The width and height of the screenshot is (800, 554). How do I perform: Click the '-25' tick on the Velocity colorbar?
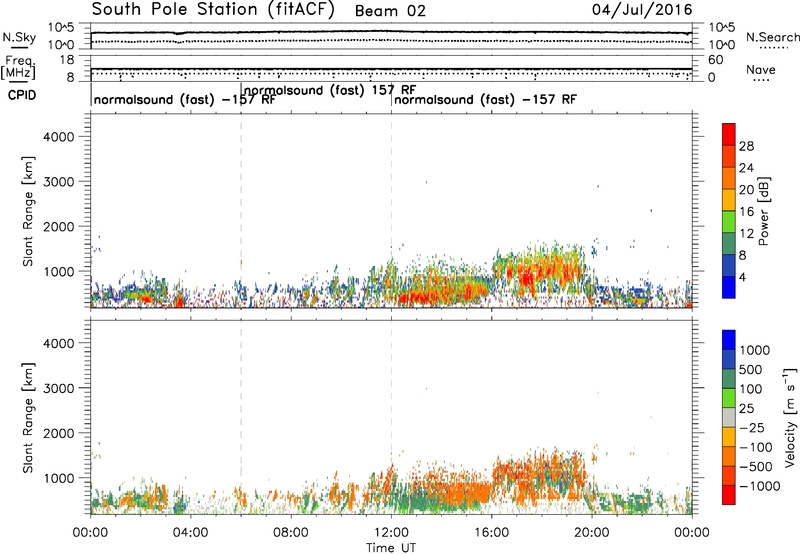coord(751,428)
